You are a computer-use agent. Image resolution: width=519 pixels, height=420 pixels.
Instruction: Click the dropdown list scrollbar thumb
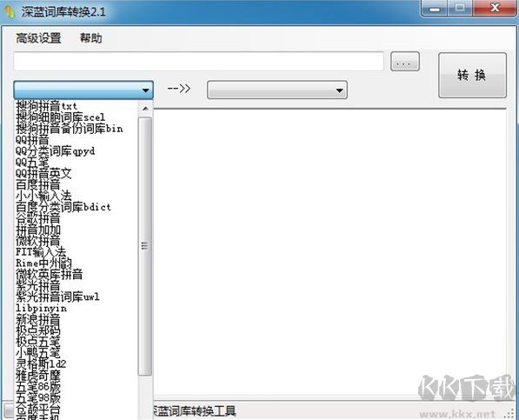145,246
